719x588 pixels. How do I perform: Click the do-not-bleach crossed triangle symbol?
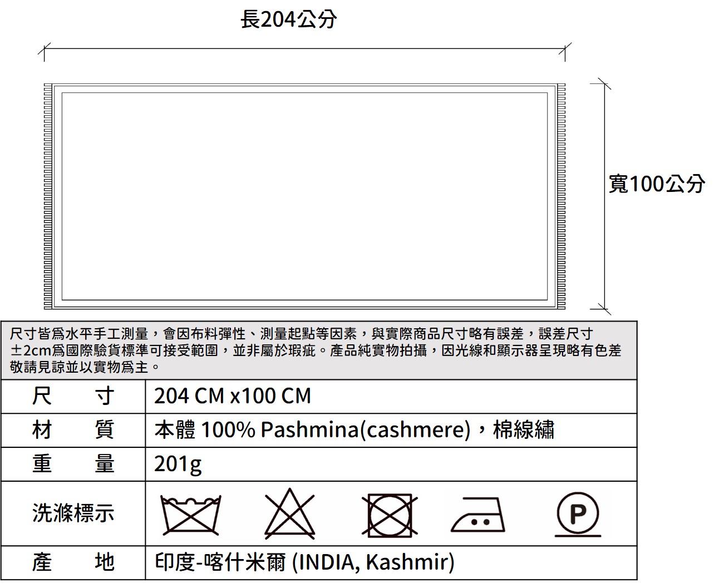coord(289,515)
